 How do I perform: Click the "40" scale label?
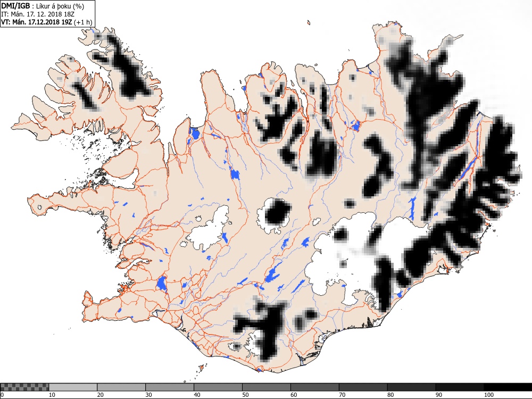(197, 395)
